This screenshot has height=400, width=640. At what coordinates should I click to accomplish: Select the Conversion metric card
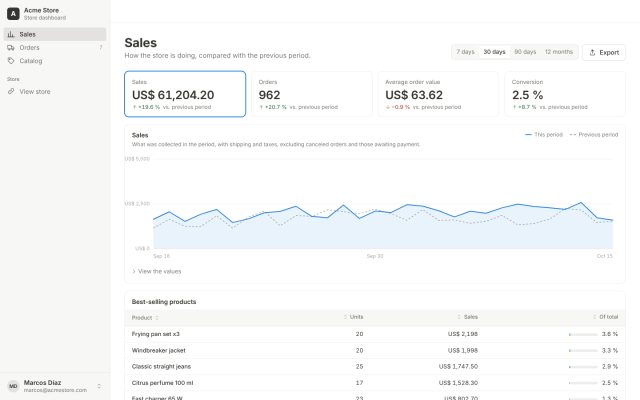pyautogui.click(x=565, y=94)
